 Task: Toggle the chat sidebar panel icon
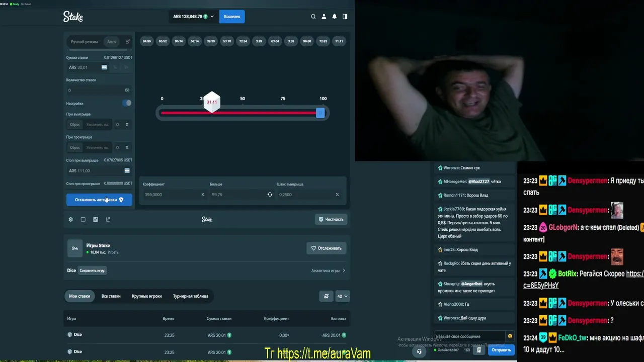click(x=345, y=17)
